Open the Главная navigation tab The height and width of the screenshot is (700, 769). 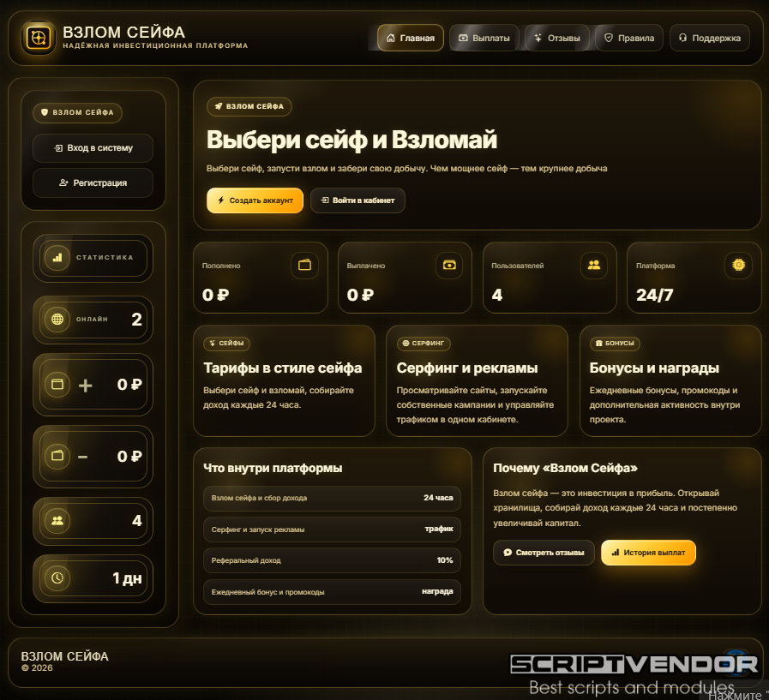tap(411, 38)
